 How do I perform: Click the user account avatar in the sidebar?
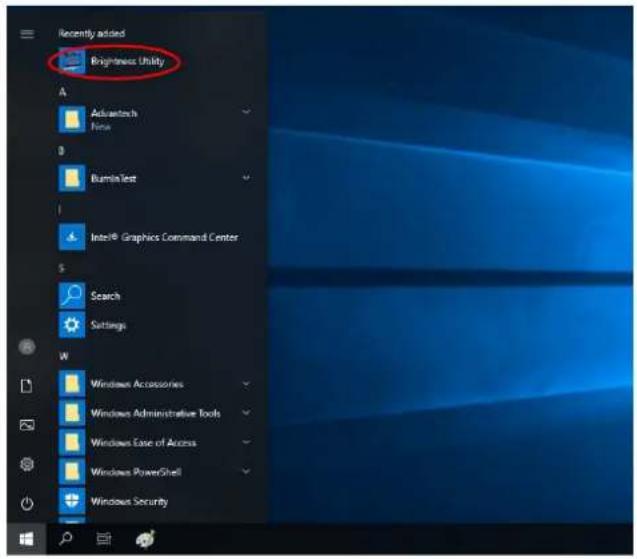27,347
